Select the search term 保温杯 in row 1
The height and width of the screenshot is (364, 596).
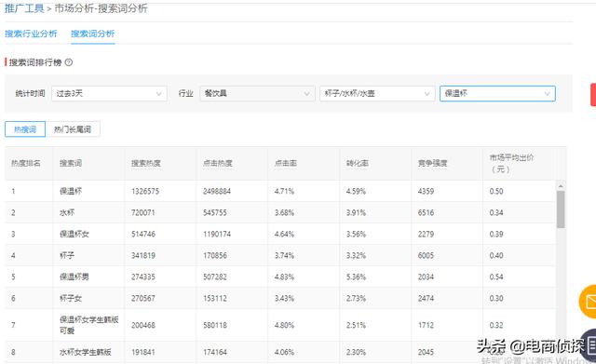click(x=71, y=191)
